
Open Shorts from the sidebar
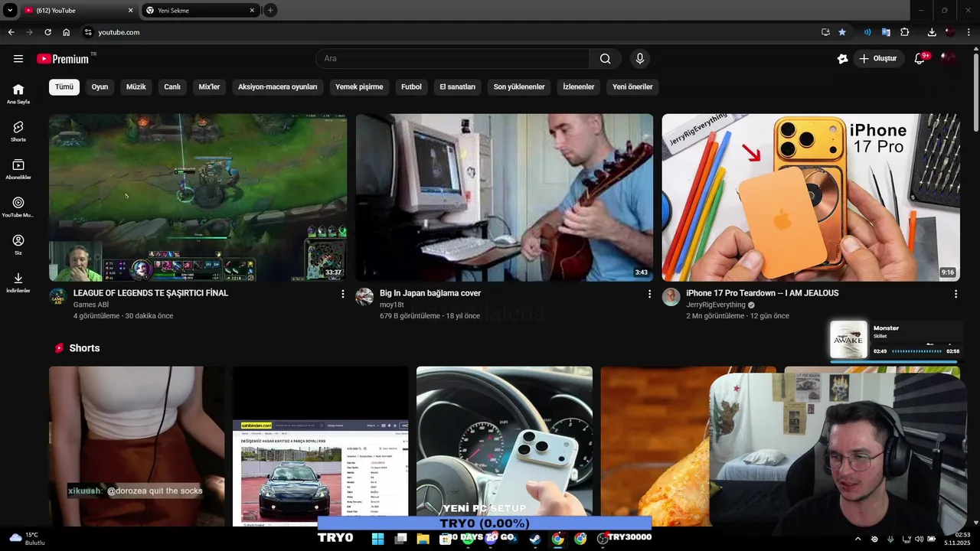[18, 131]
